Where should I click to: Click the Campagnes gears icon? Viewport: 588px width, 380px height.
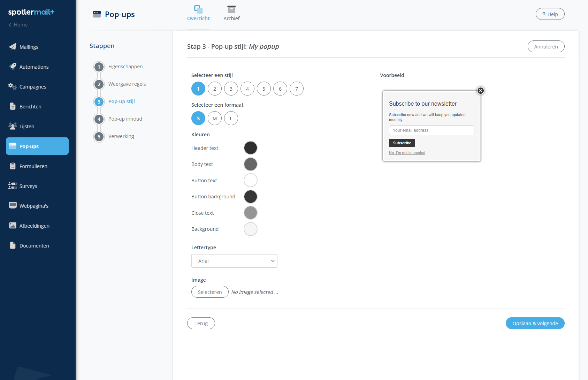pyautogui.click(x=13, y=86)
